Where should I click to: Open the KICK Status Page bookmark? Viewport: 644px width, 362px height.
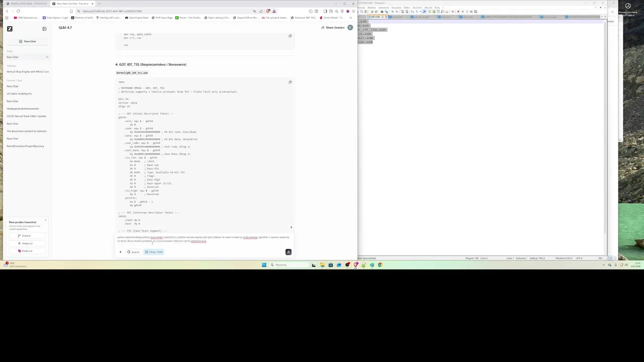click(162, 18)
